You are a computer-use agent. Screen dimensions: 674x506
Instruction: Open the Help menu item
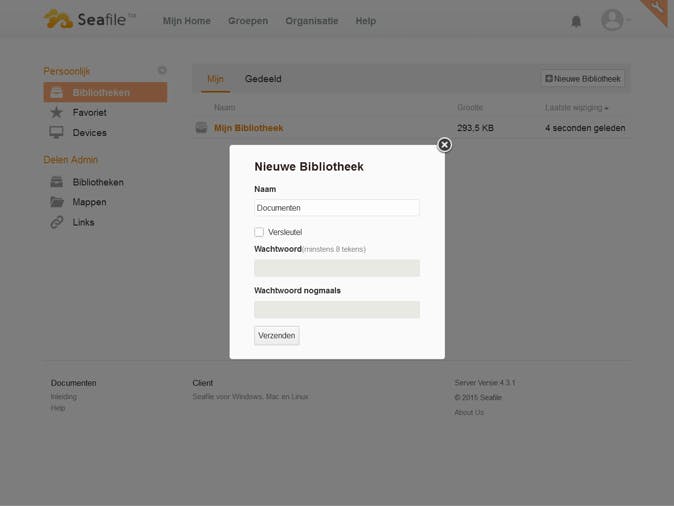pos(366,21)
